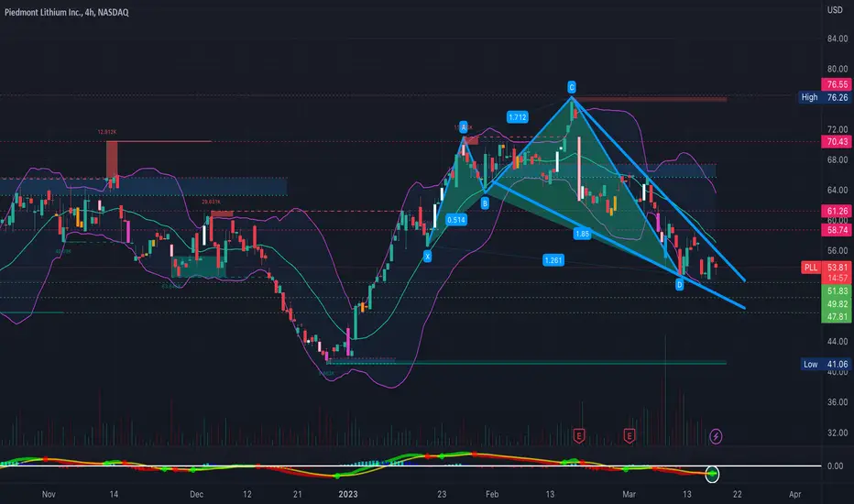Click the High 76.26 price label
854x504 pixels.
(824, 97)
